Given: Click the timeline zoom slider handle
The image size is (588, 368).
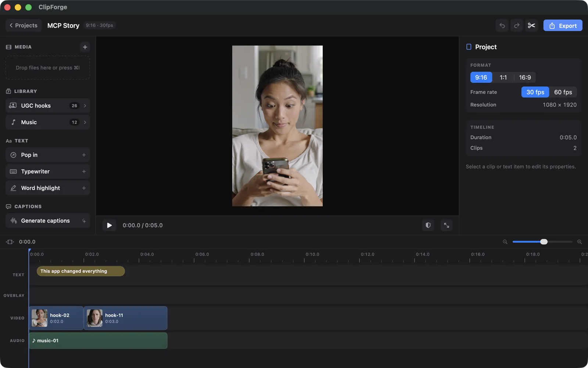Looking at the screenshot, I should pyautogui.click(x=544, y=242).
